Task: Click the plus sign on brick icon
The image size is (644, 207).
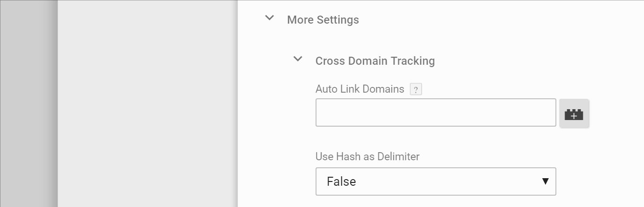Action: [574, 115]
